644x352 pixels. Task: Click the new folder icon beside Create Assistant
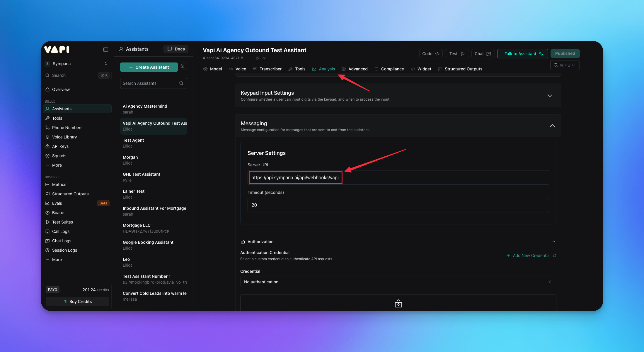pyautogui.click(x=183, y=66)
